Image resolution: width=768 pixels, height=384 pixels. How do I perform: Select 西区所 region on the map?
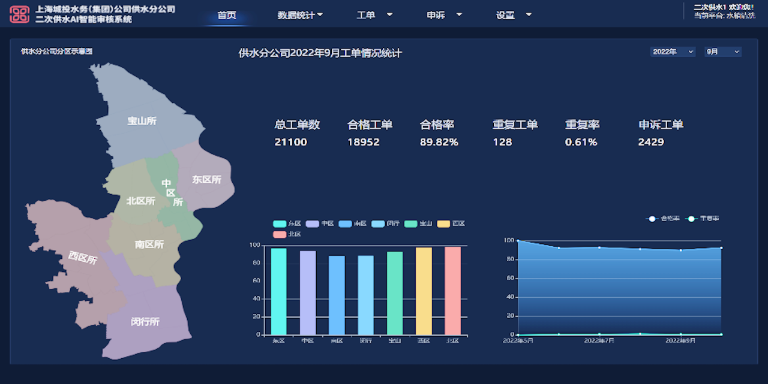pos(82,258)
